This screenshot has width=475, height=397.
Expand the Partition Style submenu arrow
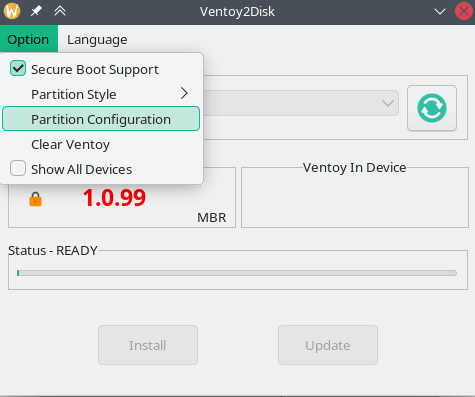184,93
